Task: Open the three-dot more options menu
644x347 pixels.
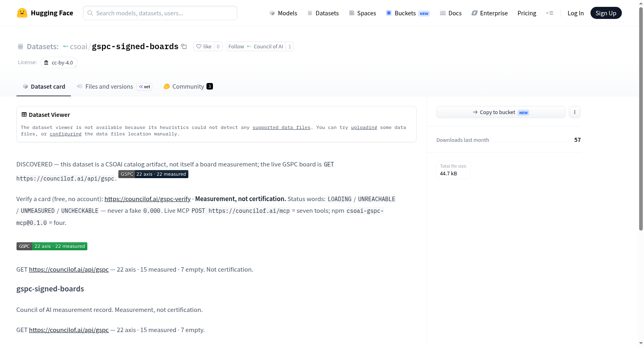Action: [575, 112]
